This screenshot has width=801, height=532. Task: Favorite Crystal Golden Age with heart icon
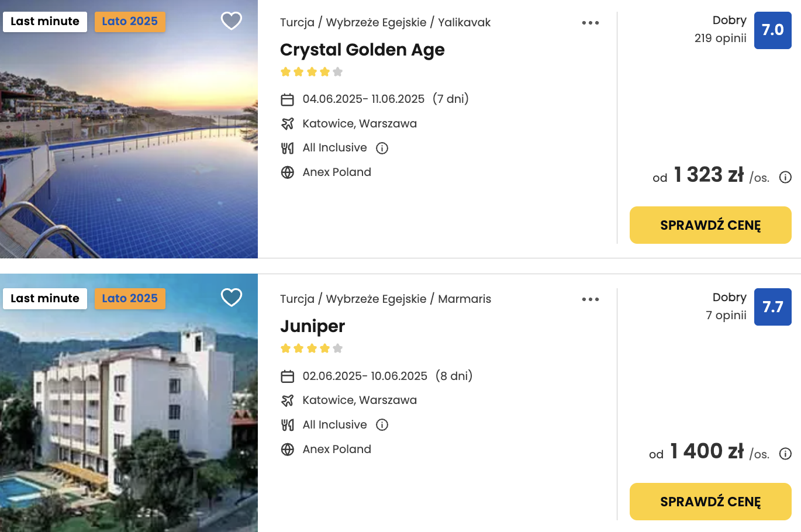[x=232, y=21]
